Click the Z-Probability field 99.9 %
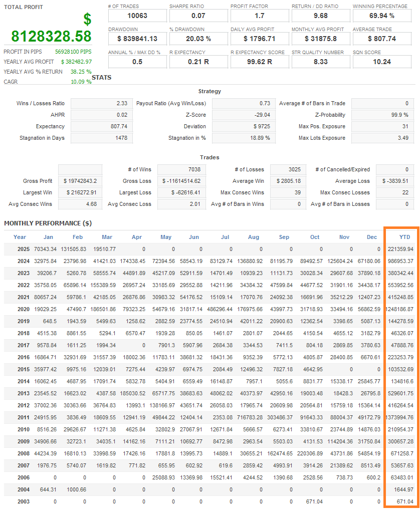 (382, 115)
